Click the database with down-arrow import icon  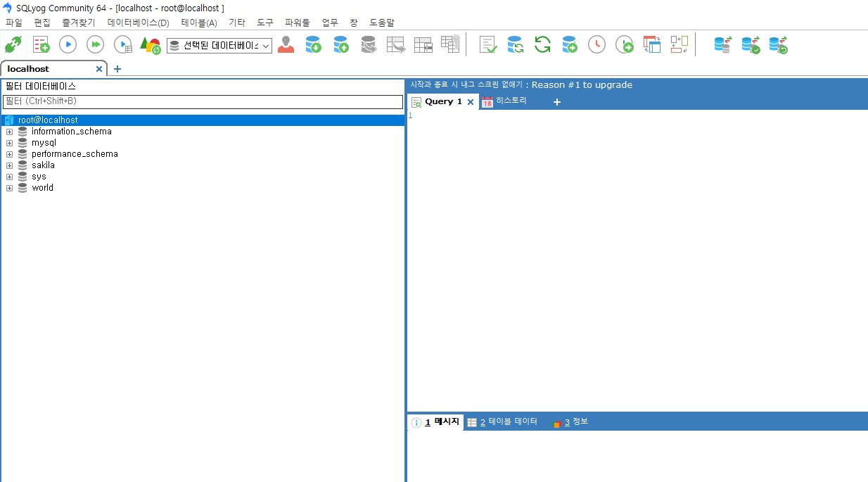point(314,45)
